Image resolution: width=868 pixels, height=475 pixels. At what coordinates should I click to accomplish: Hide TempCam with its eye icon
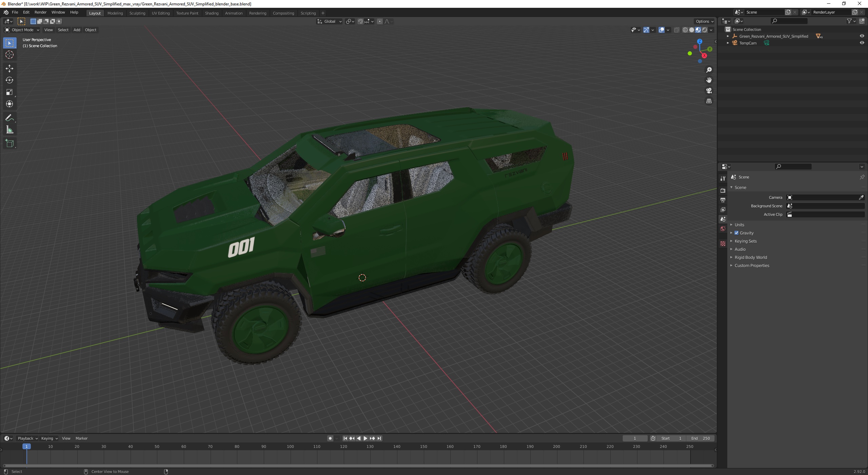click(862, 43)
